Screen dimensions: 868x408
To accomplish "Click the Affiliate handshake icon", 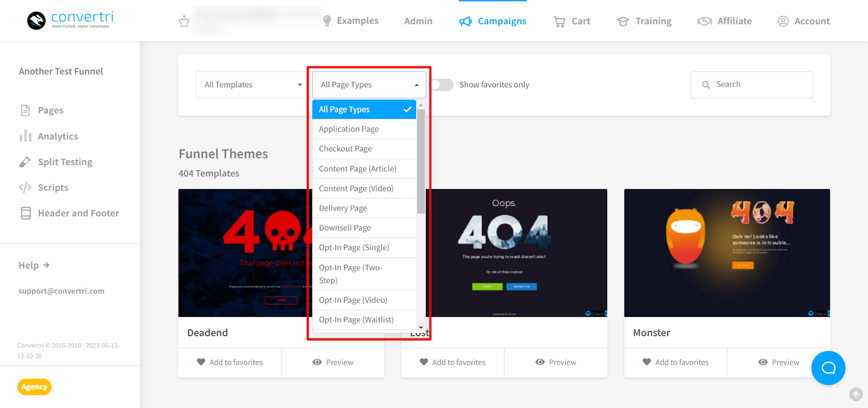I will [x=704, y=21].
